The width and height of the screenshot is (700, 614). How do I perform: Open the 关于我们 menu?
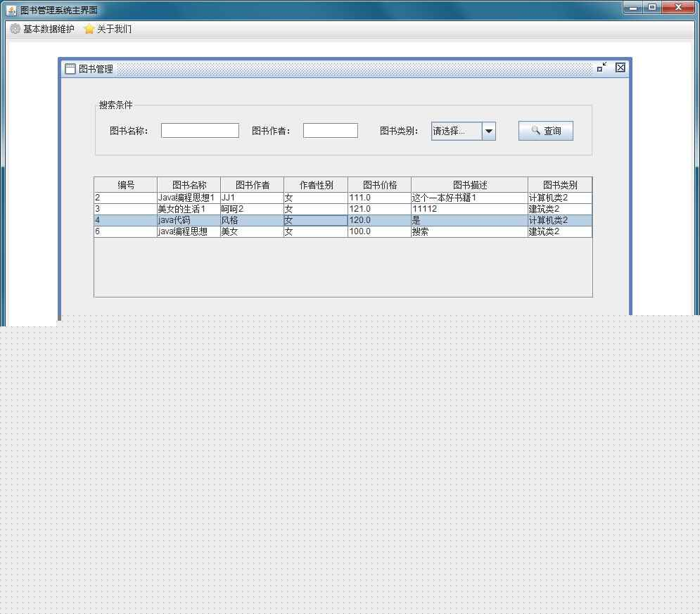point(108,29)
